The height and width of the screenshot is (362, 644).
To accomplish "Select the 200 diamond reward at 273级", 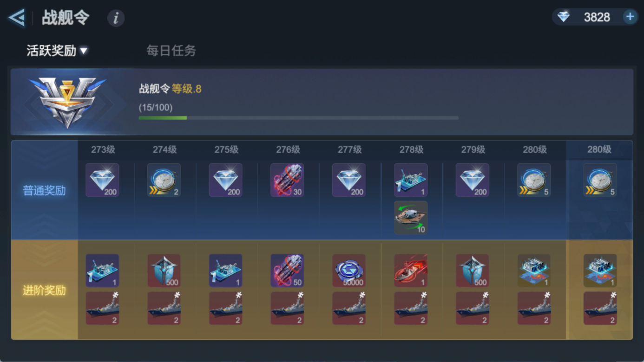I will point(102,180).
